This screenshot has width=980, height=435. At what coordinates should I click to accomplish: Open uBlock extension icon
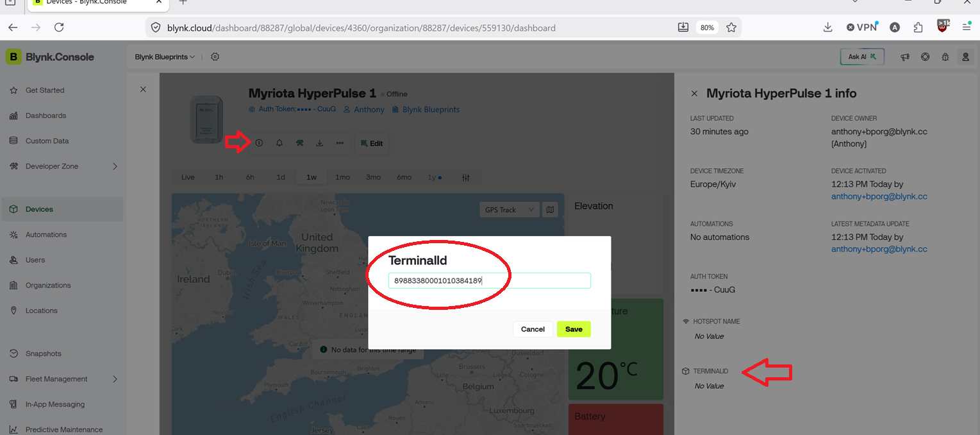[943, 26]
